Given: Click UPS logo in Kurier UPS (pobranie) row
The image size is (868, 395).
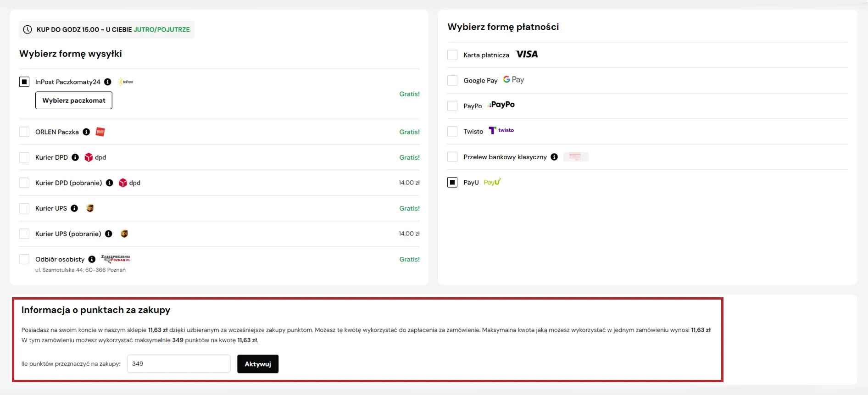Looking at the screenshot, I should coord(124,234).
